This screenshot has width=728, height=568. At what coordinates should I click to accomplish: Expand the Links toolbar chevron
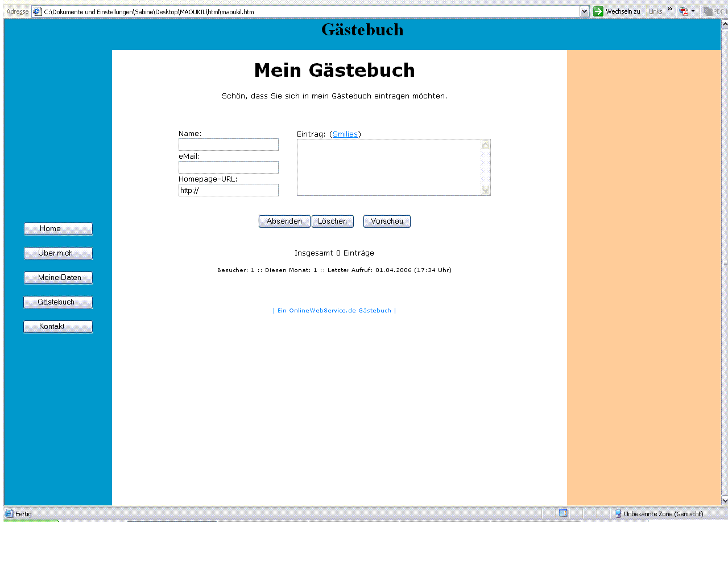coord(670,10)
